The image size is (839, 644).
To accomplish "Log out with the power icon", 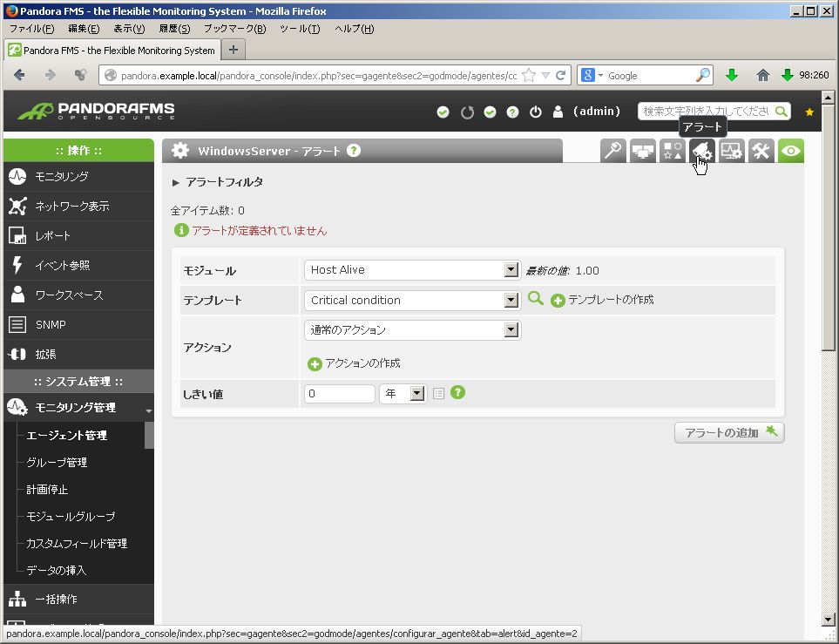I will 536,112.
